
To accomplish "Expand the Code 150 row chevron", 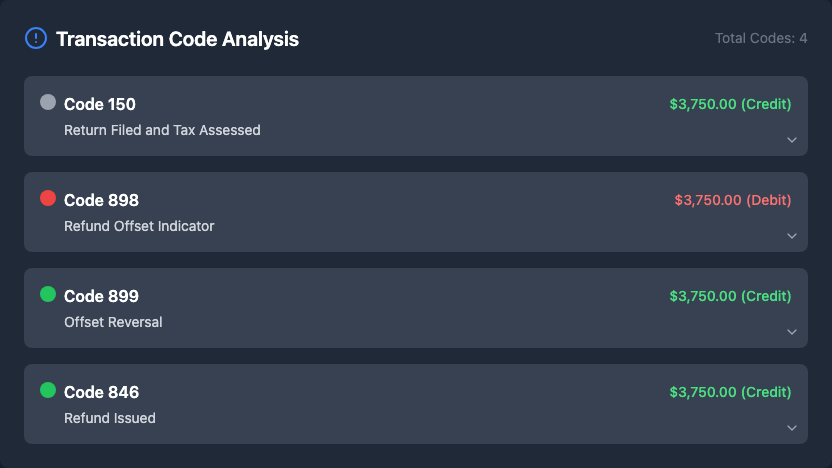I will 792,140.
